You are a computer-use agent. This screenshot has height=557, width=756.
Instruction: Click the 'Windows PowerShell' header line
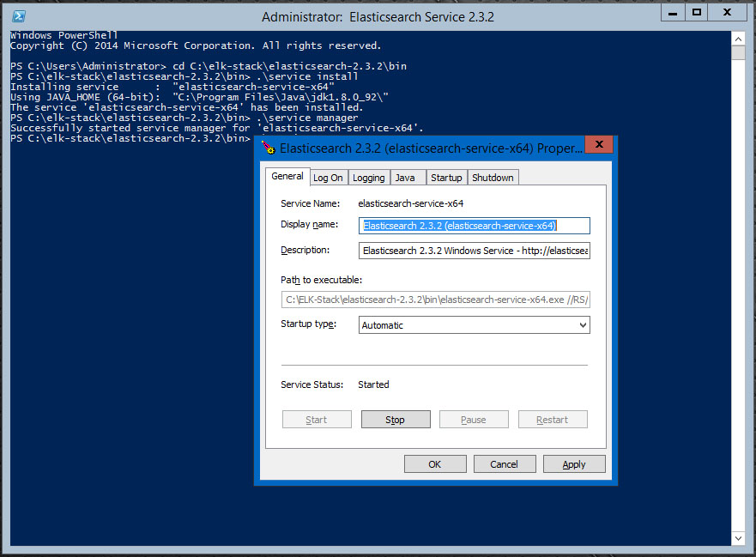click(x=64, y=35)
